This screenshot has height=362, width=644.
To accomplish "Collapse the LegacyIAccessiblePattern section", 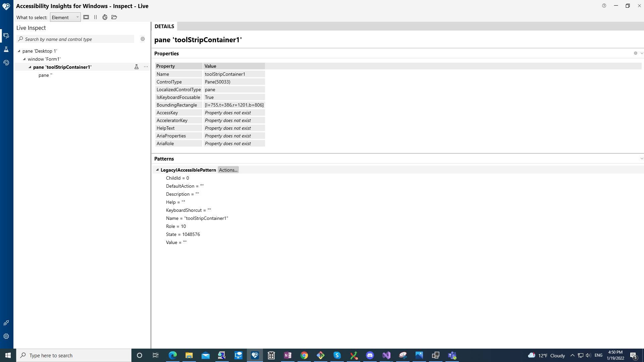I will click(x=158, y=170).
